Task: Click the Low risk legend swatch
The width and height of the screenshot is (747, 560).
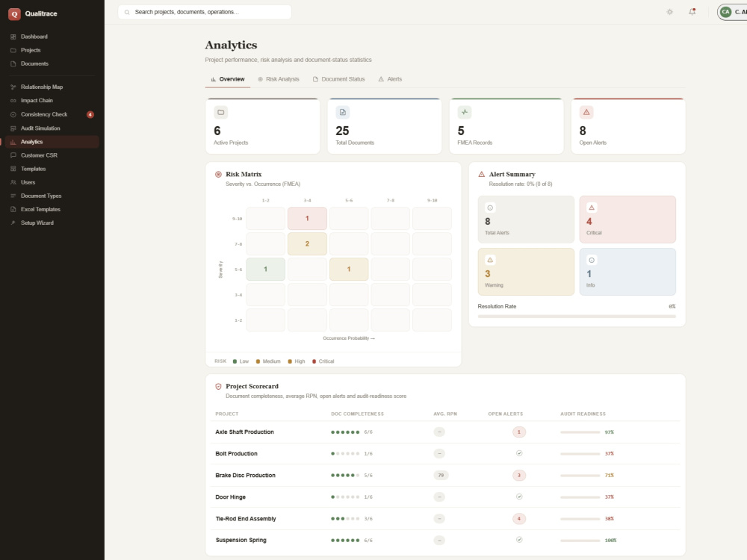Action: click(235, 361)
